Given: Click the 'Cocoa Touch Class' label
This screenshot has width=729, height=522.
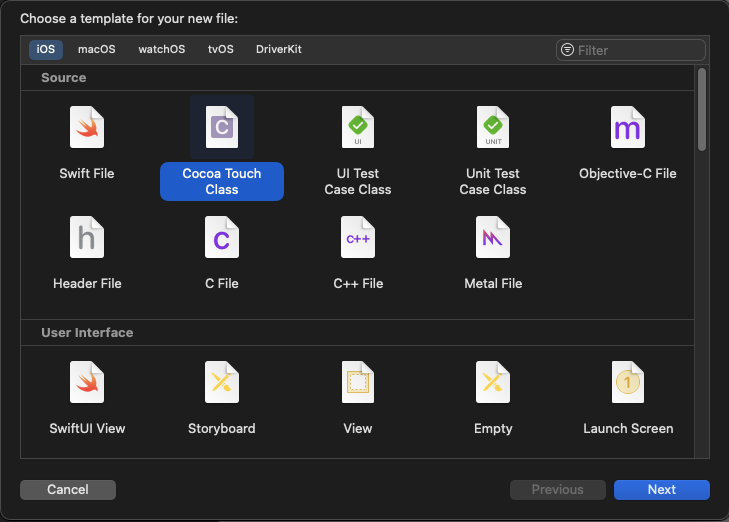Looking at the screenshot, I should click(222, 181).
